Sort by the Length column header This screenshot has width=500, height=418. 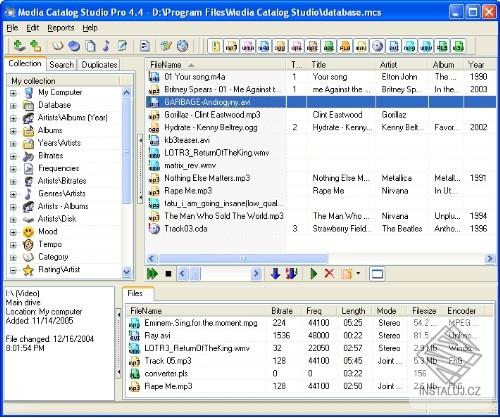[353, 311]
